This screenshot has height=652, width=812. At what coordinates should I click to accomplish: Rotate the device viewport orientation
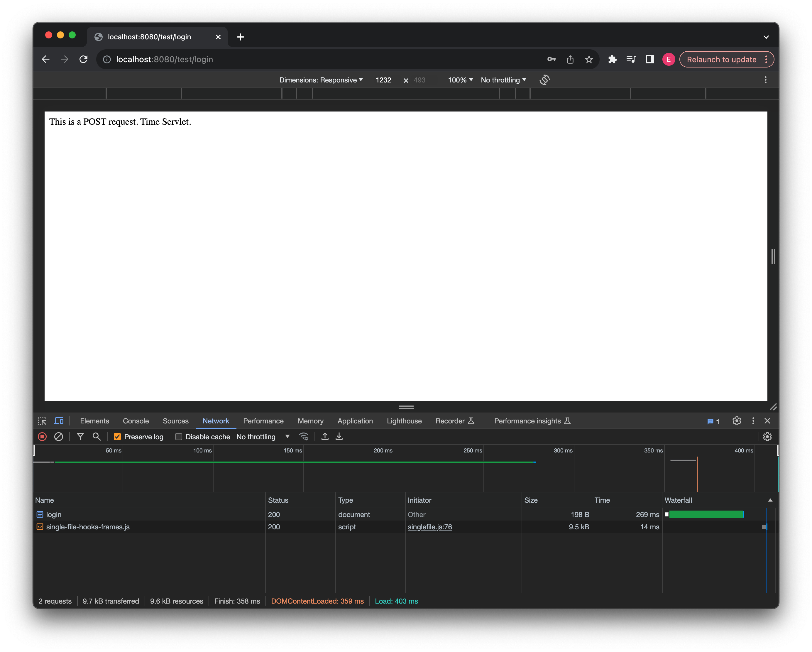click(544, 80)
